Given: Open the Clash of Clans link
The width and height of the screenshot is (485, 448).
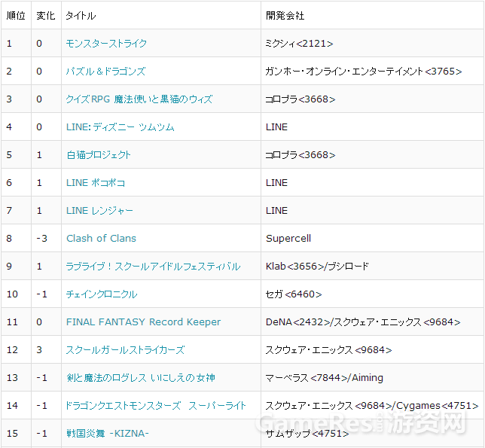Looking at the screenshot, I should pos(101,238).
